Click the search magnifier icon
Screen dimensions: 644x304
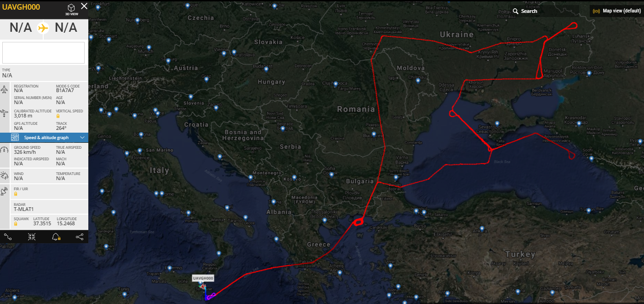pyautogui.click(x=516, y=11)
